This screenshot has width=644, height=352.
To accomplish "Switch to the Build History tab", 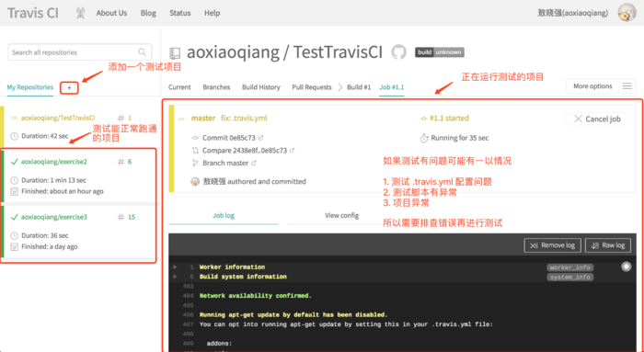I will click(x=260, y=87).
